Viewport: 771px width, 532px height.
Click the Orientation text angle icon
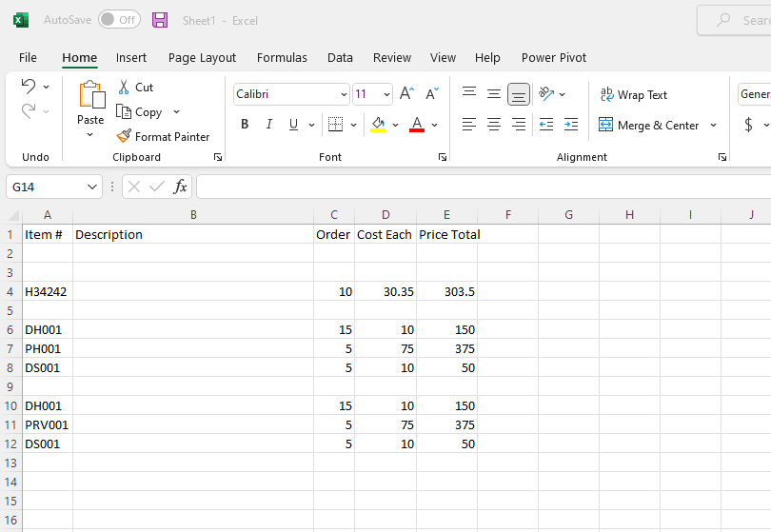546,93
